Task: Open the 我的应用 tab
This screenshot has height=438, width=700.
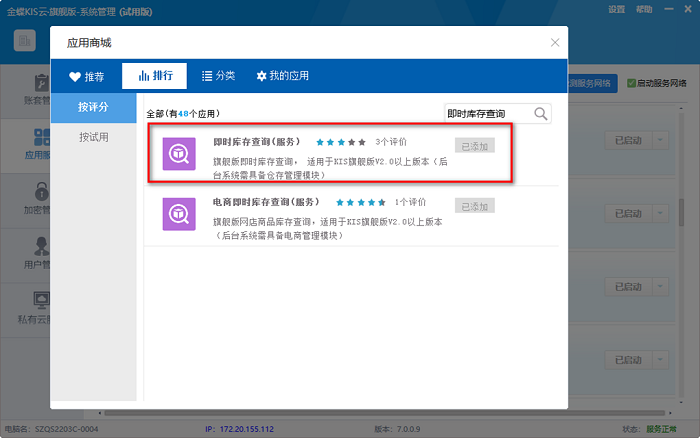Action: point(283,76)
